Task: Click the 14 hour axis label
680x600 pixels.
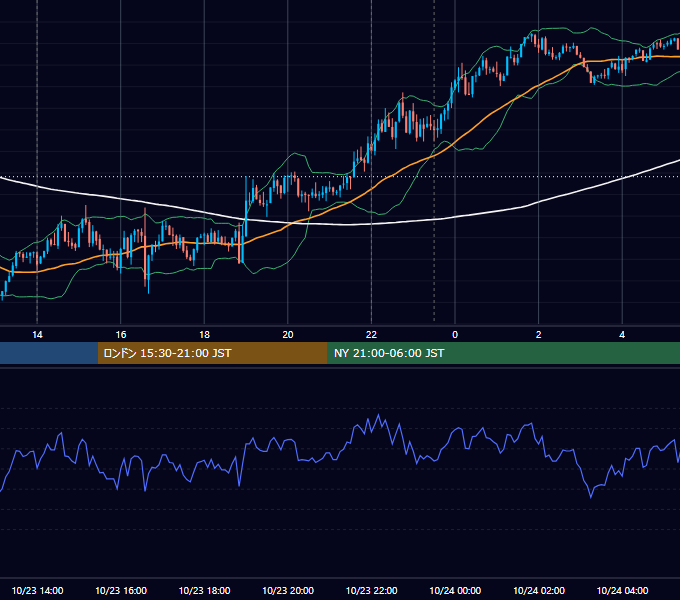Action: [x=37, y=335]
